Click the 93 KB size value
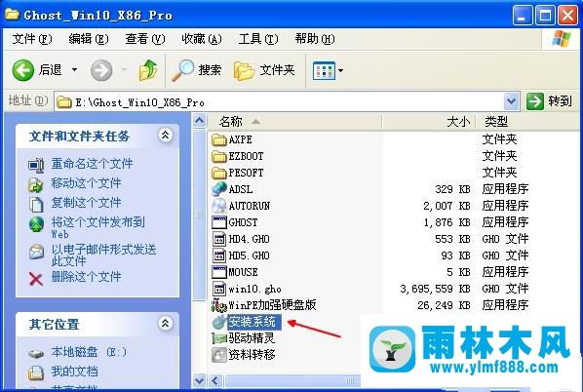The width and height of the screenshot is (583, 392). point(455,255)
